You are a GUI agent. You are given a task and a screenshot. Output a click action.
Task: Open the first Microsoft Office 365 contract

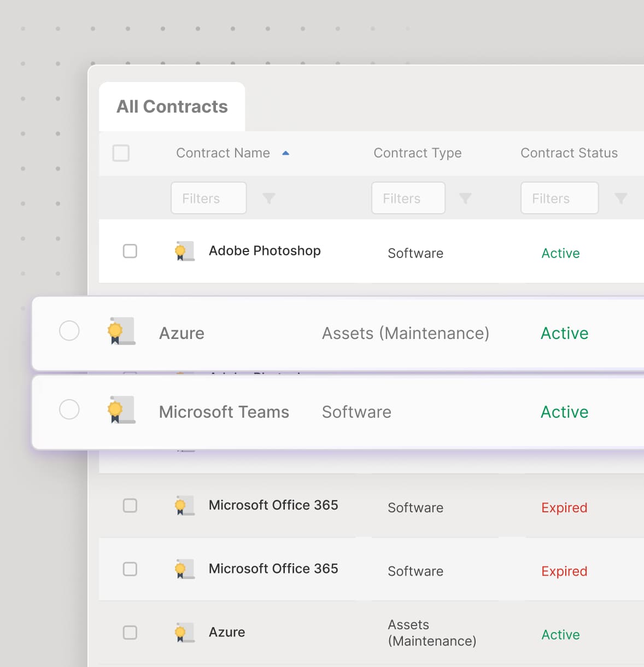pos(273,505)
